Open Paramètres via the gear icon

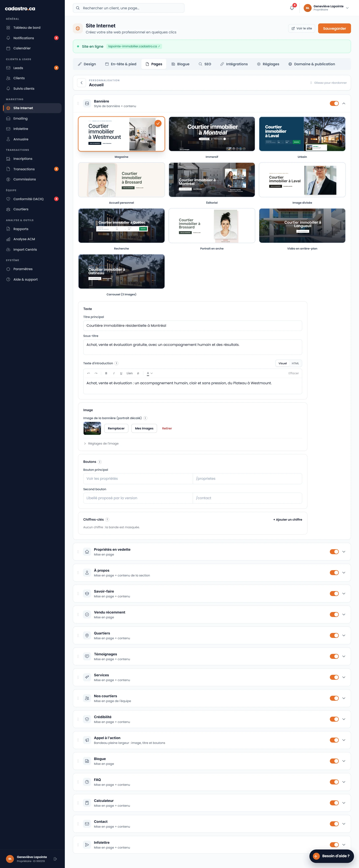[x=8, y=269]
